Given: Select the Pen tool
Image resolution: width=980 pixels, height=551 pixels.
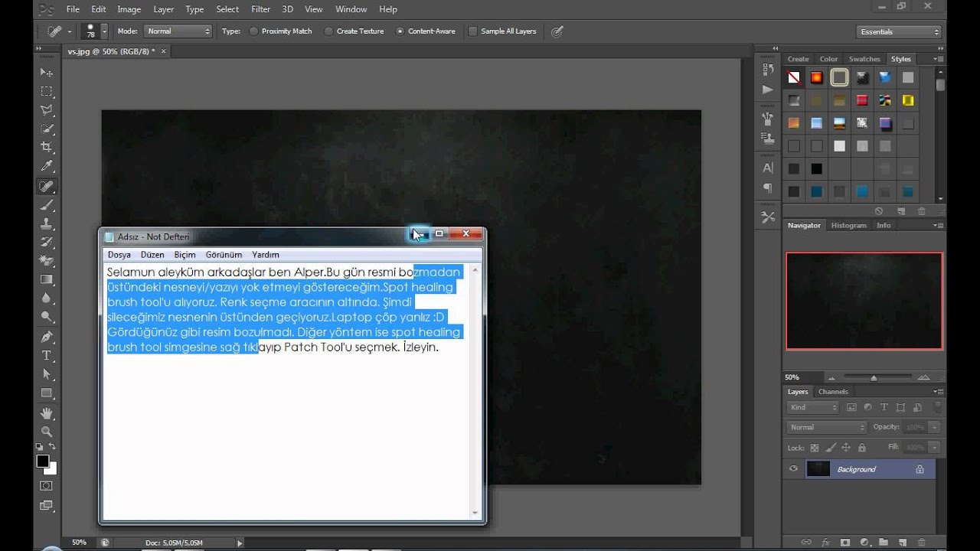Looking at the screenshot, I should click(x=47, y=337).
